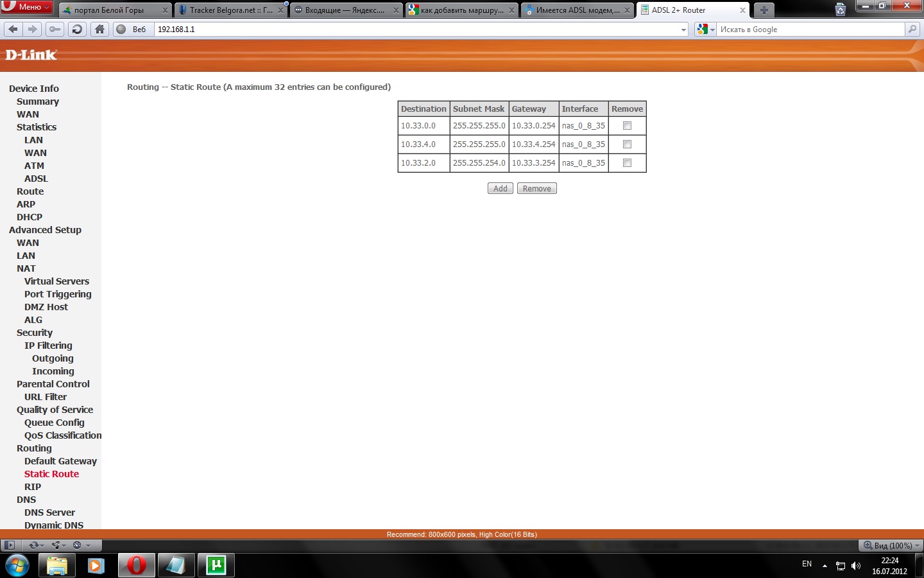
Task: Open the search engine selector dropdown
Action: (706, 30)
